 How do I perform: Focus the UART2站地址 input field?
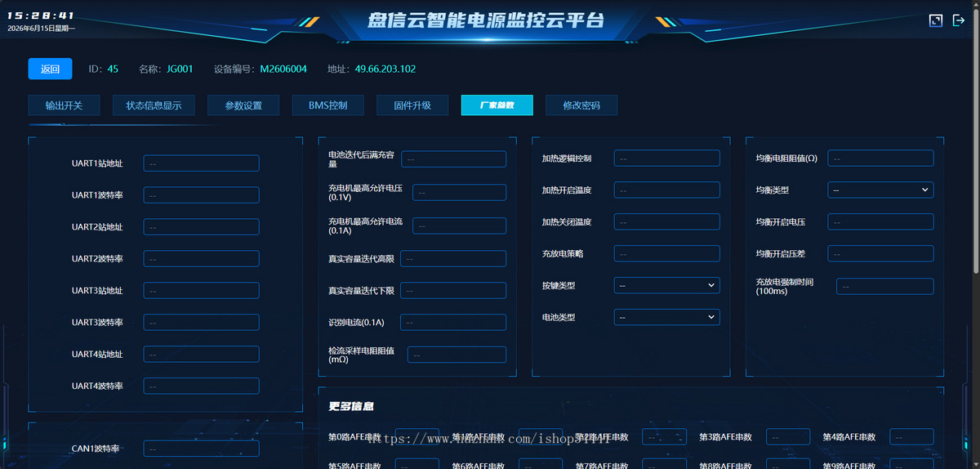point(201,227)
